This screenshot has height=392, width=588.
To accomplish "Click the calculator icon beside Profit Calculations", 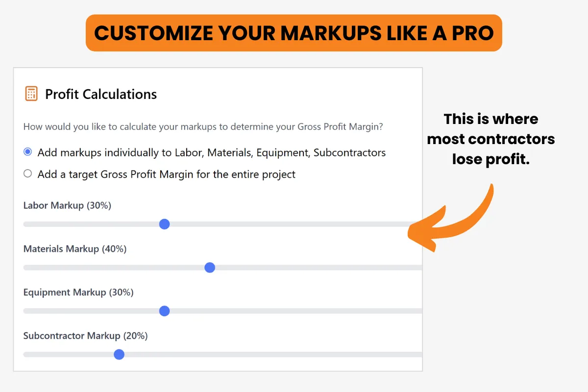I will point(31,94).
